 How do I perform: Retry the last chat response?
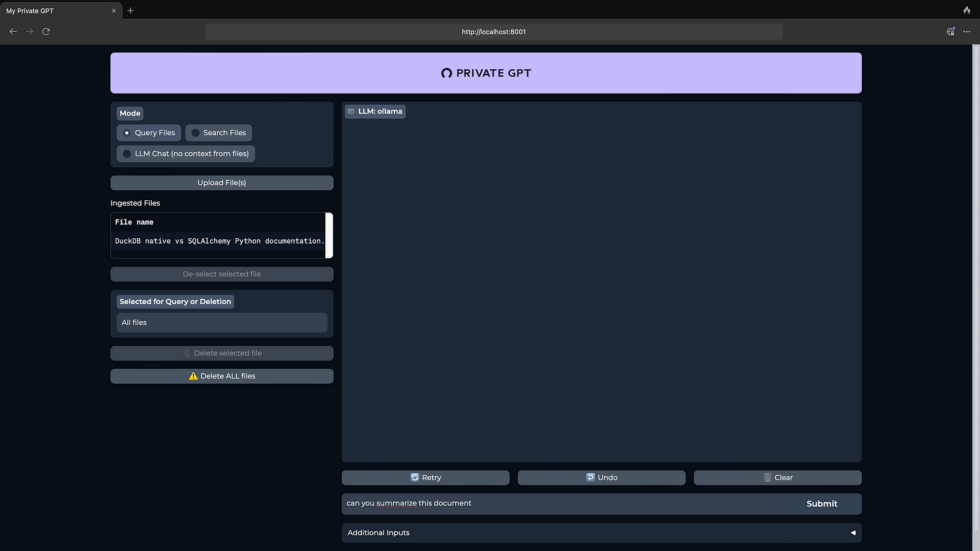[x=426, y=478]
